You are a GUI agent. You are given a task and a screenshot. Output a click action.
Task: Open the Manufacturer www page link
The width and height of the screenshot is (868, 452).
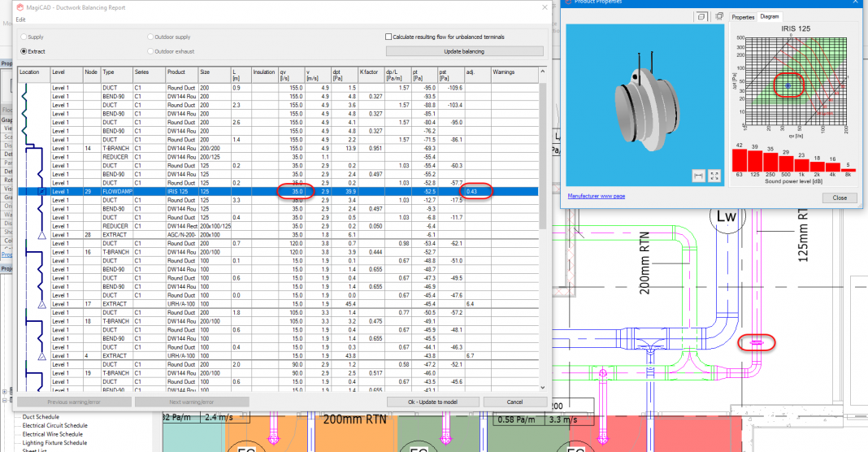pos(596,196)
